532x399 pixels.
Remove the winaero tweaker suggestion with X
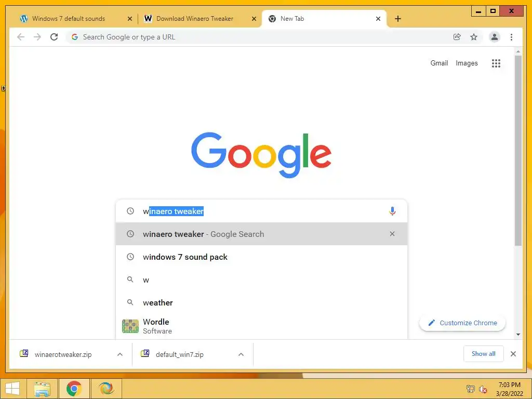click(x=392, y=234)
